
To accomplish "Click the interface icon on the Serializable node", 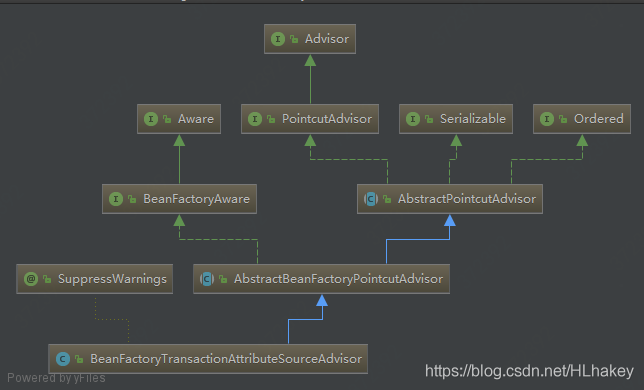I will pyautogui.click(x=413, y=119).
